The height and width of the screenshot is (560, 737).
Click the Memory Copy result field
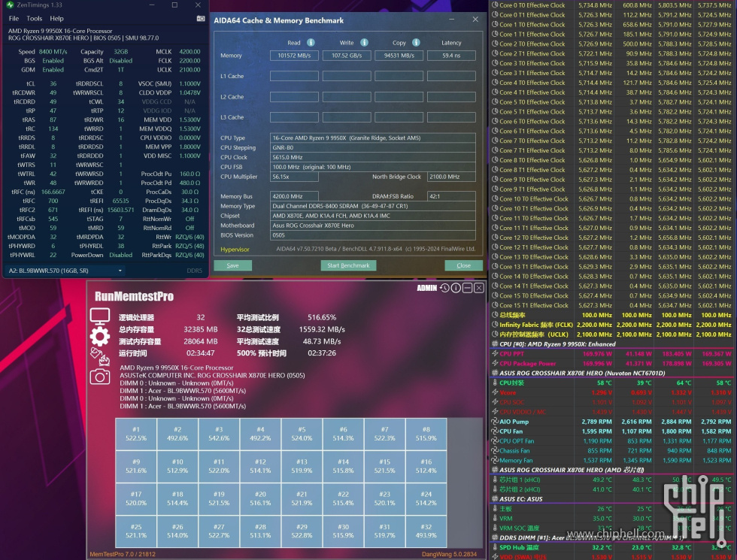[399, 56]
